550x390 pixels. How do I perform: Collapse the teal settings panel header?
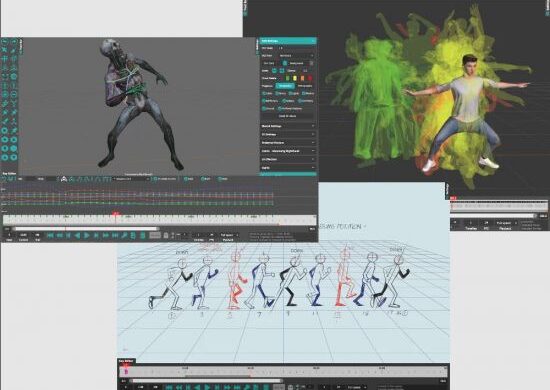(288, 41)
